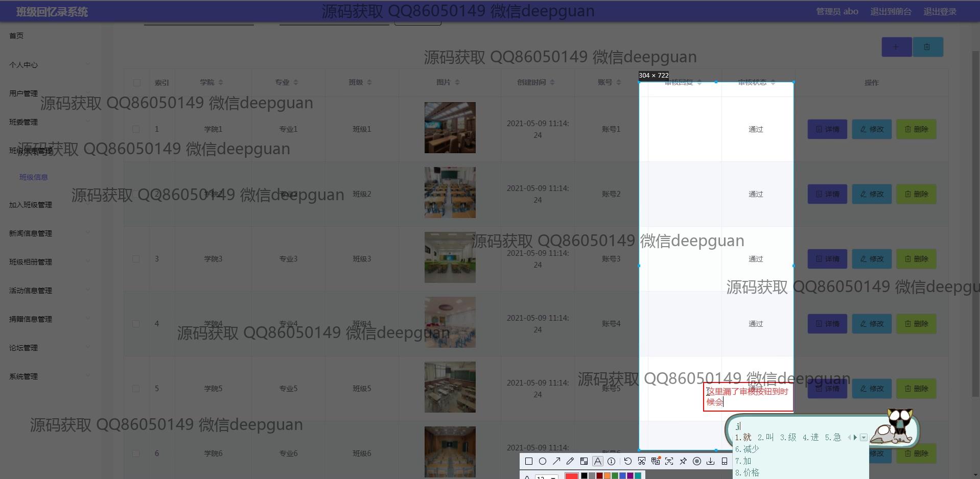
Task: Select the ellipse annotation tool
Action: [x=543, y=462]
